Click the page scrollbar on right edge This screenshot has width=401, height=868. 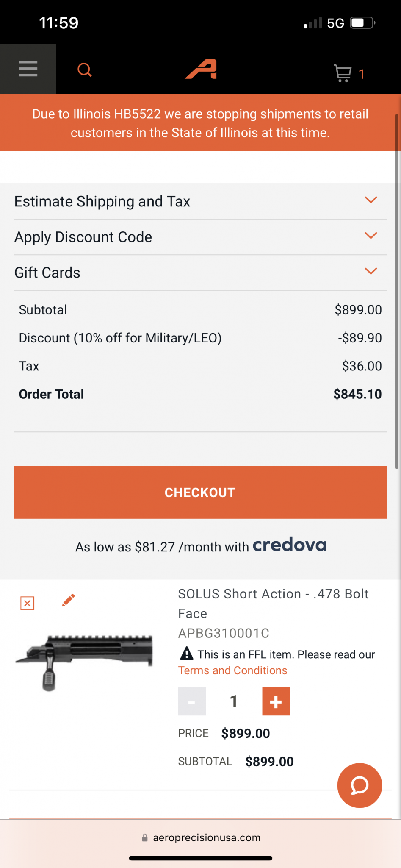[397, 292]
